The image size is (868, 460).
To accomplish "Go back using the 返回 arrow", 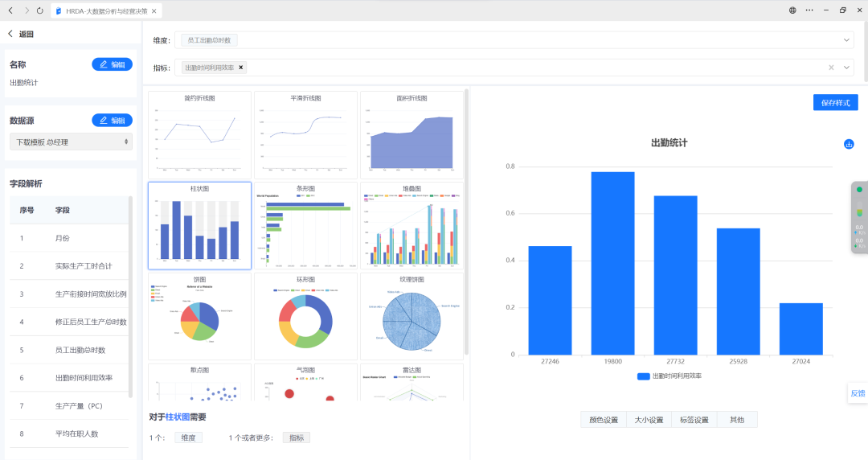I will click(11, 34).
